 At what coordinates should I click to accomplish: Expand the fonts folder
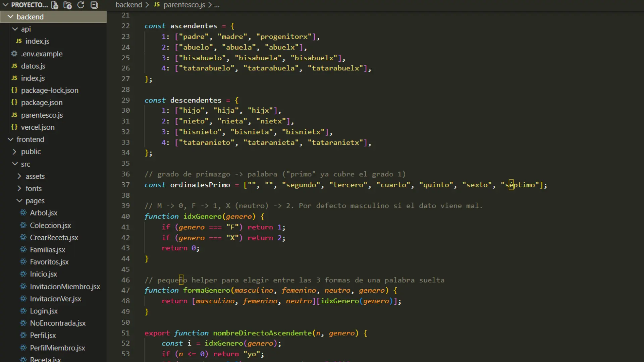click(19, 188)
